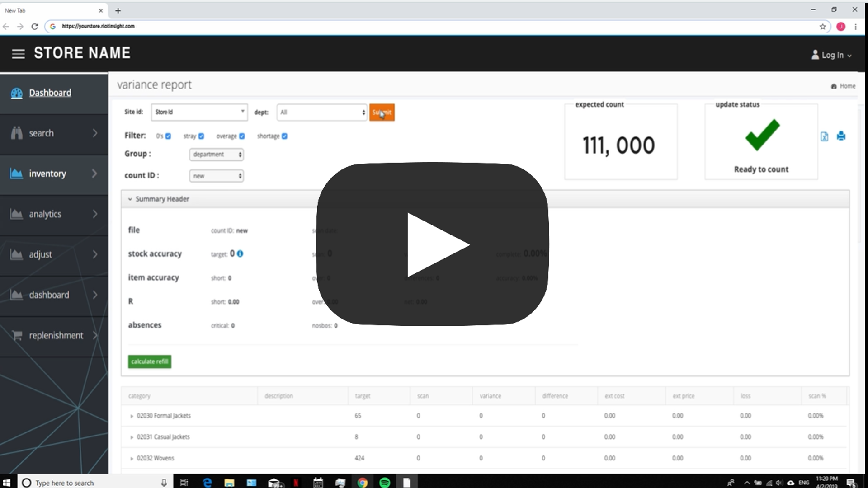The height and width of the screenshot is (488, 868).
Task: Disable the shortage filter checkbox
Action: click(284, 136)
